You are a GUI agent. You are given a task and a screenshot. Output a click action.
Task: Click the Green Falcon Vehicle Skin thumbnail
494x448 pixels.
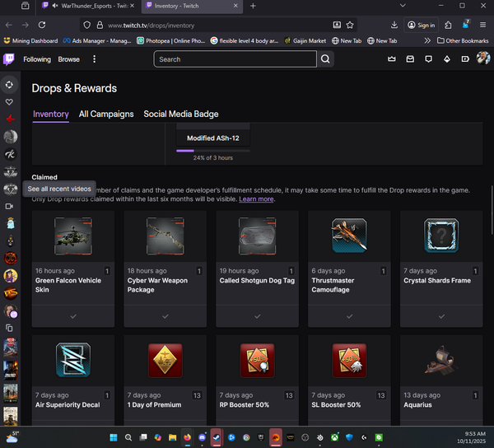click(x=72, y=236)
